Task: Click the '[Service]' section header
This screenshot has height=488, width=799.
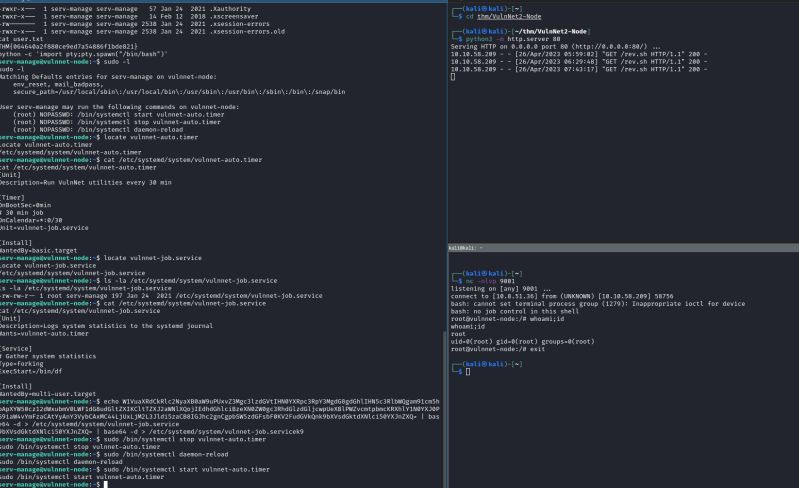Action: 16,348
